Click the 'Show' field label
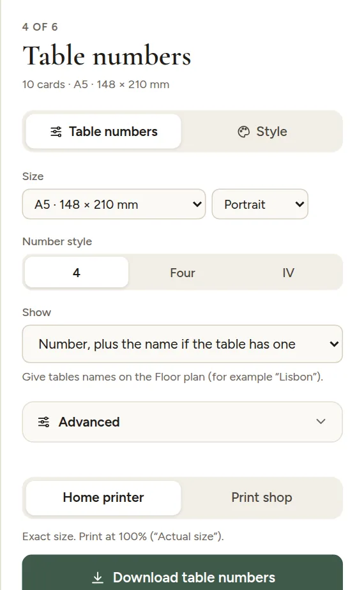The width and height of the screenshot is (364, 590). (x=36, y=312)
